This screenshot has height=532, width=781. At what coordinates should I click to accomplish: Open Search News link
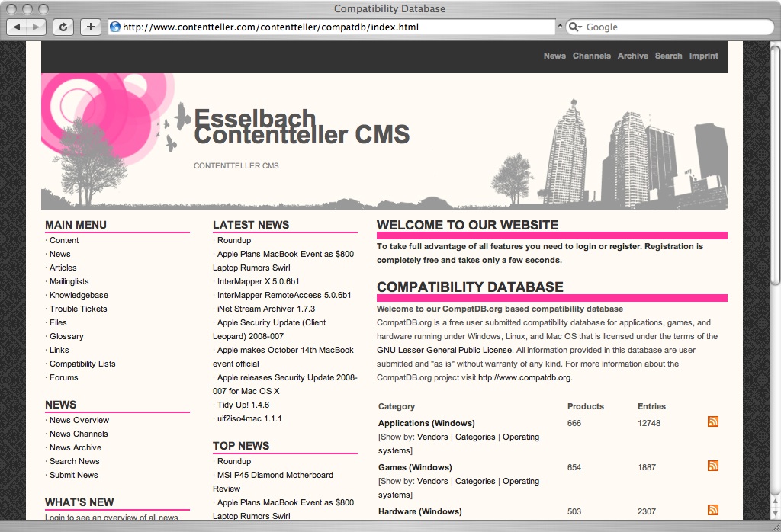pyautogui.click(x=74, y=461)
